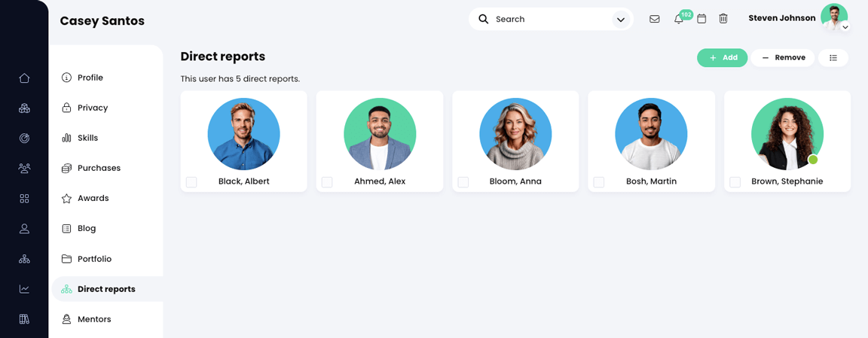The height and width of the screenshot is (338, 868).
Task: Select the checkbox for Bosh, Martin
Action: (x=599, y=182)
